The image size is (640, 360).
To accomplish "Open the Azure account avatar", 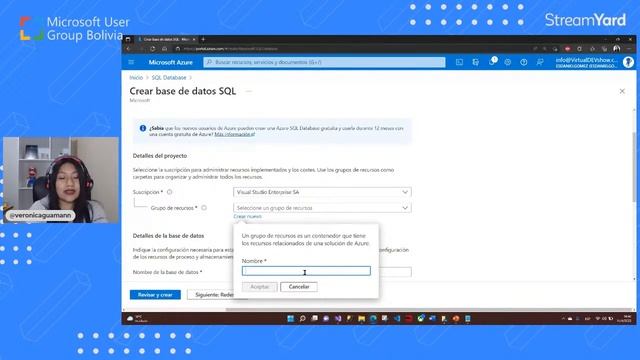I will coord(628,62).
